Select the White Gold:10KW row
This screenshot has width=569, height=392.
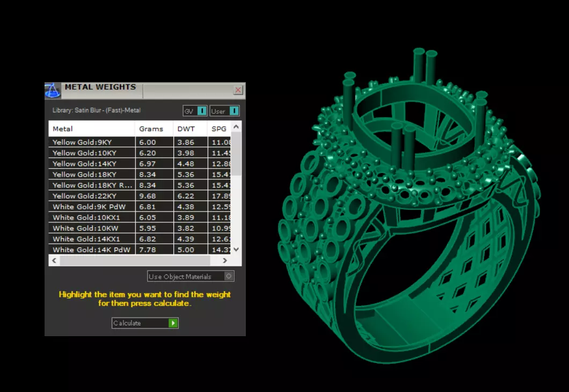[140, 228]
